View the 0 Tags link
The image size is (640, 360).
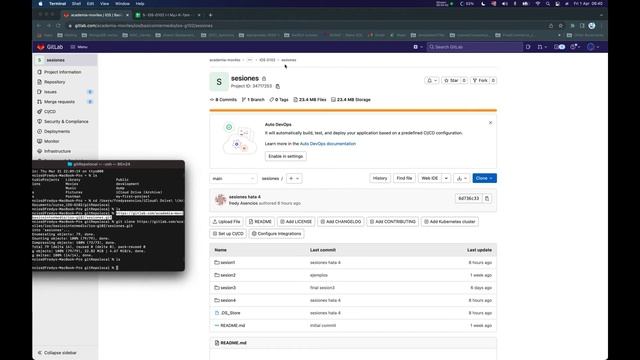click(279, 100)
